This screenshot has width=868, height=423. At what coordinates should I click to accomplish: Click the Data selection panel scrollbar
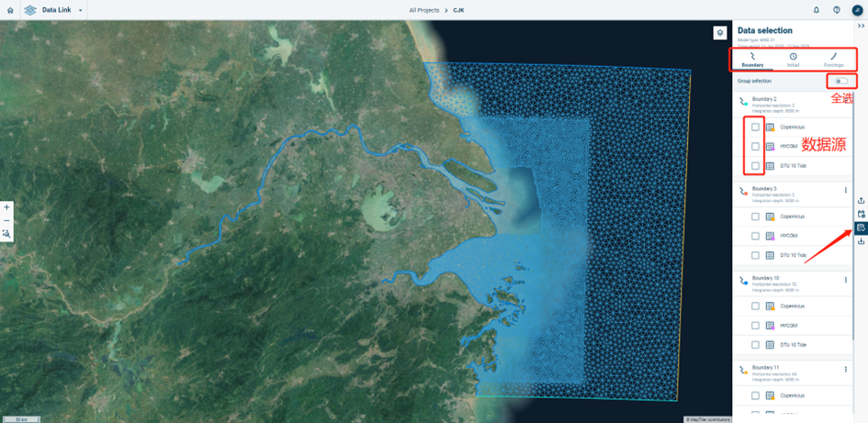coord(853,216)
